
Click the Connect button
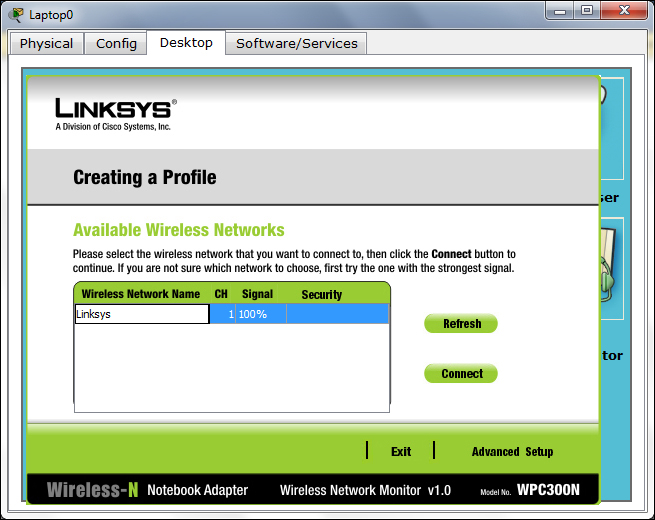(x=461, y=373)
